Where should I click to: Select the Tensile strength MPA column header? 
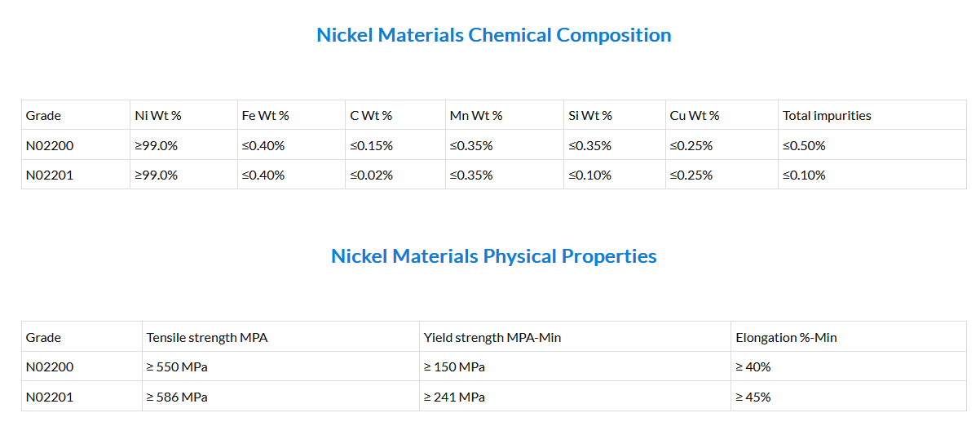[207, 338]
